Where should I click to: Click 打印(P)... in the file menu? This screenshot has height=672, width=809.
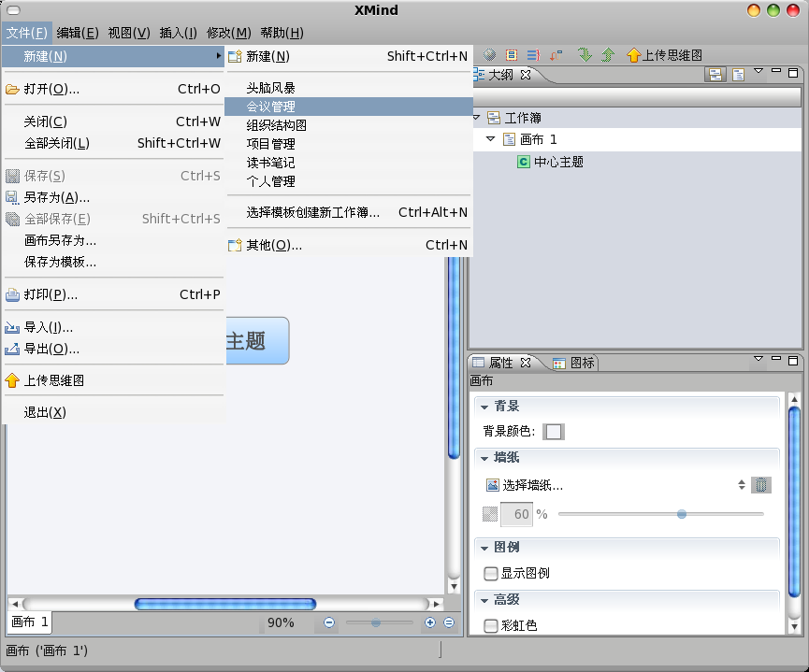coord(113,295)
